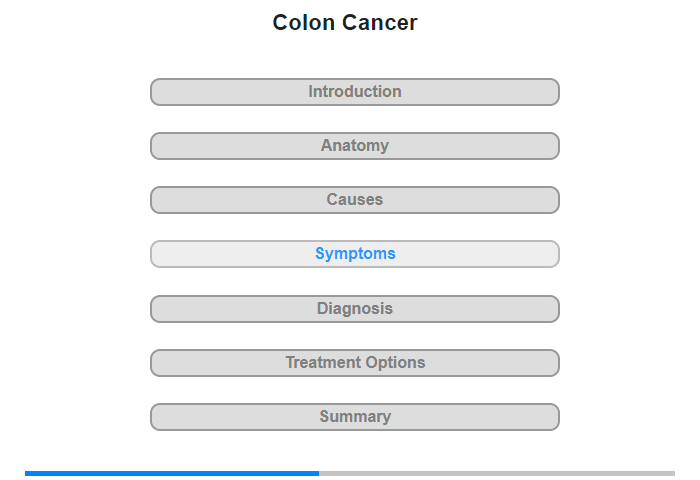Open Treatment Options section
Viewport: 700px width, 480px height.
coord(355,363)
